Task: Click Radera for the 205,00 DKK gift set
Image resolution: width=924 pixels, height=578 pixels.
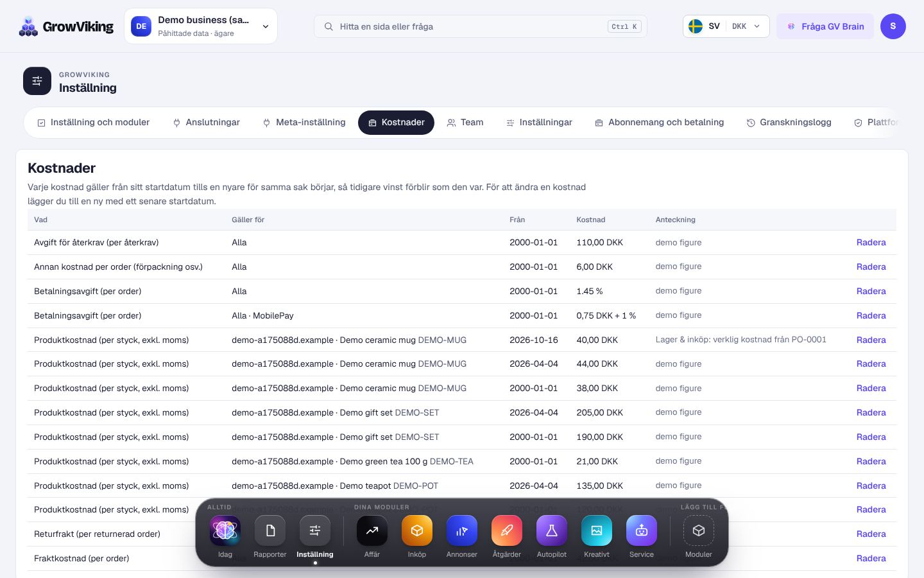Action: pyautogui.click(x=871, y=413)
